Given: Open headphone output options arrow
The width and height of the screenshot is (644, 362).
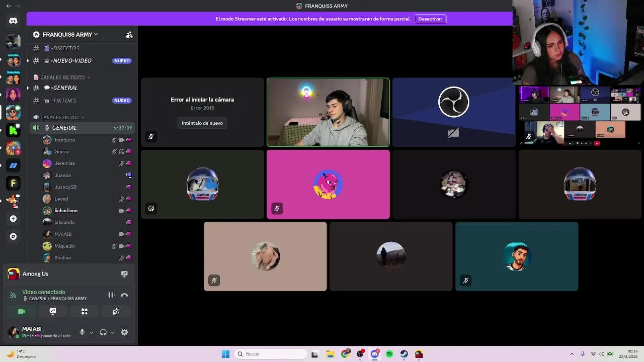Looking at the screenshot, I should [112, 332].
